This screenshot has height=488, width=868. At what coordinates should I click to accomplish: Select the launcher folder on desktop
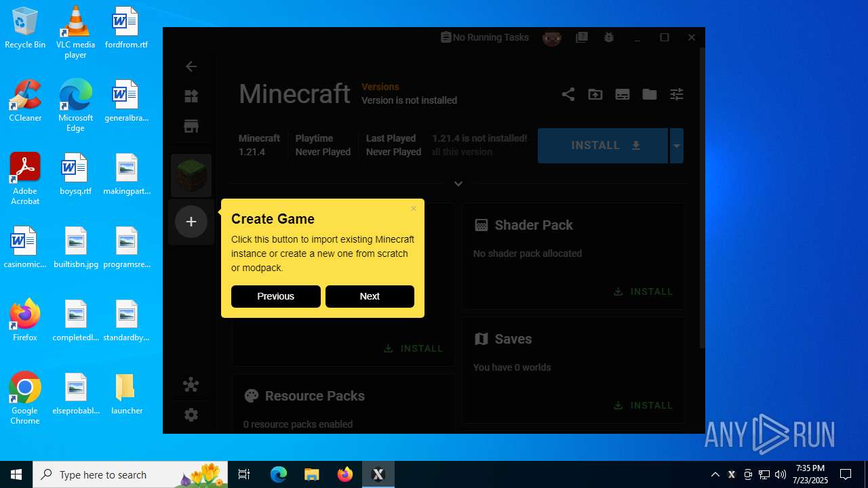pos(126,394)
